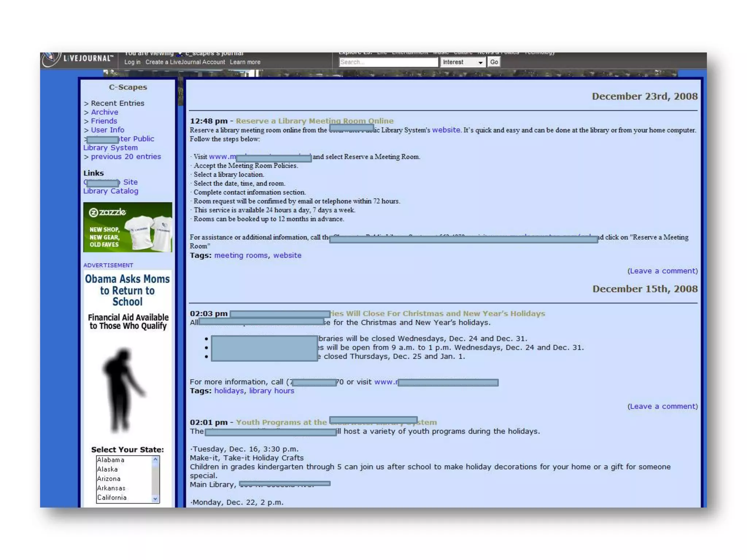Open the Interest search type dropdown
747x560 pixels.
[462, 62]
